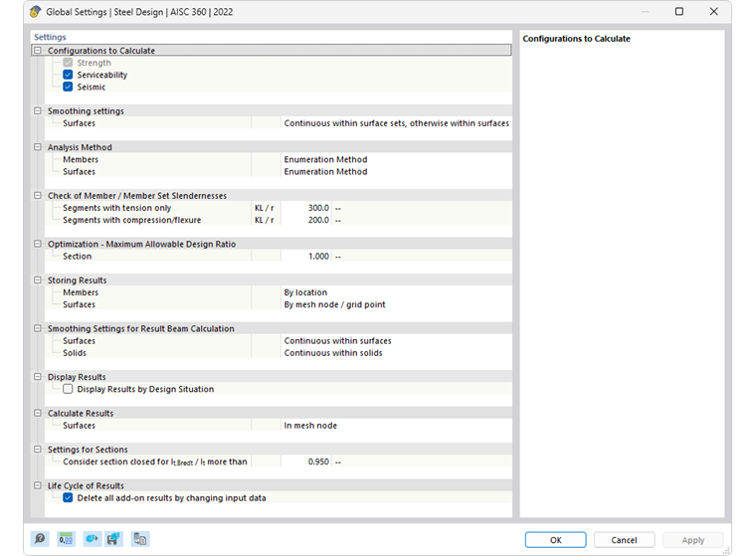
Task: Click the search/help magnifier icon
Action: 39,539
